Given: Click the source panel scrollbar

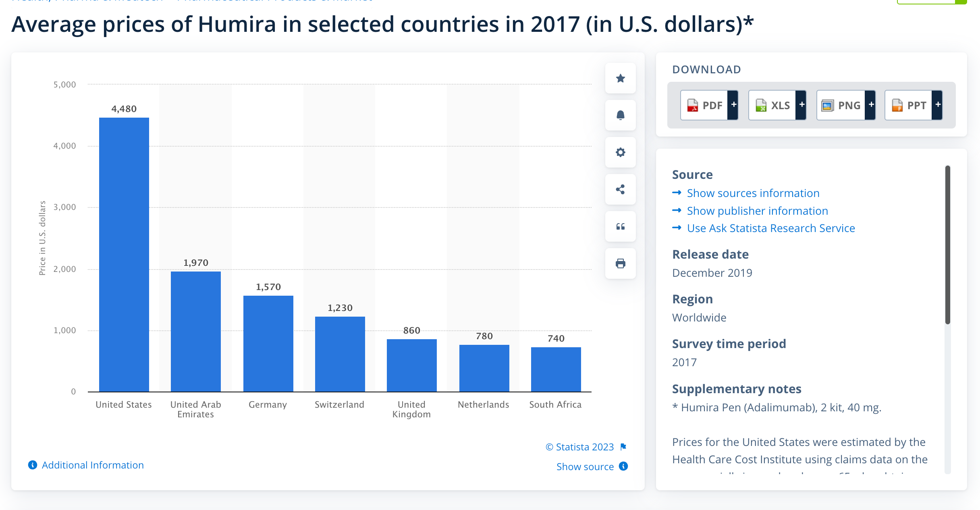Looking at the screenshot, I should point(947,245).
